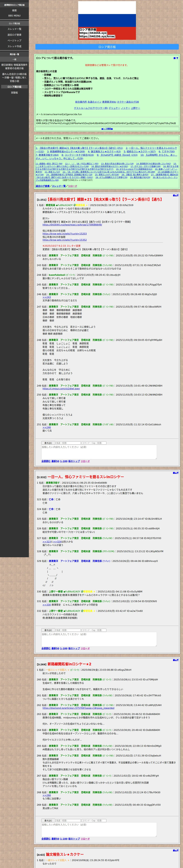Open thread list entry 3: 新路線開拓省inロシケー★2
This screenshot has height=868, width=183.
pyautogui.click(x=66, y=152)
